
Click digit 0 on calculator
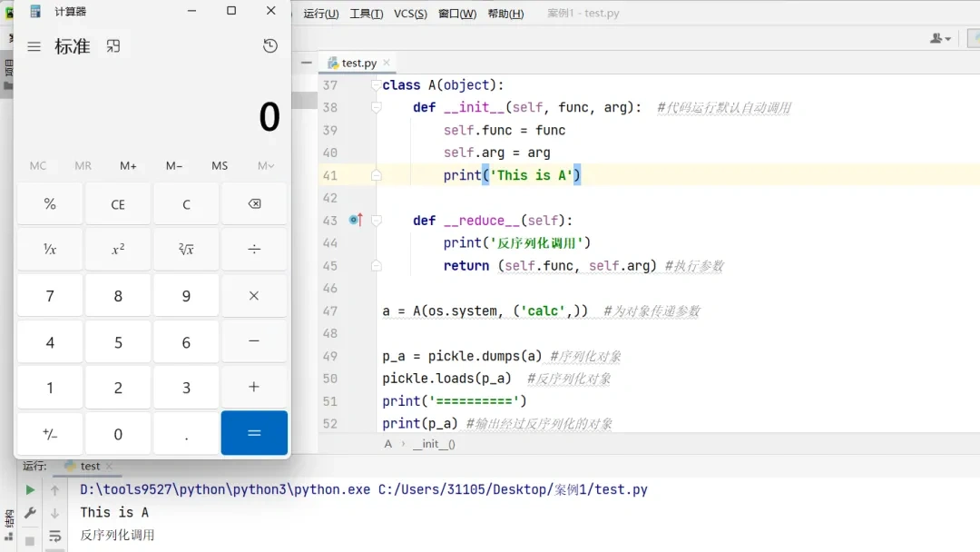[x=118, y=433]
